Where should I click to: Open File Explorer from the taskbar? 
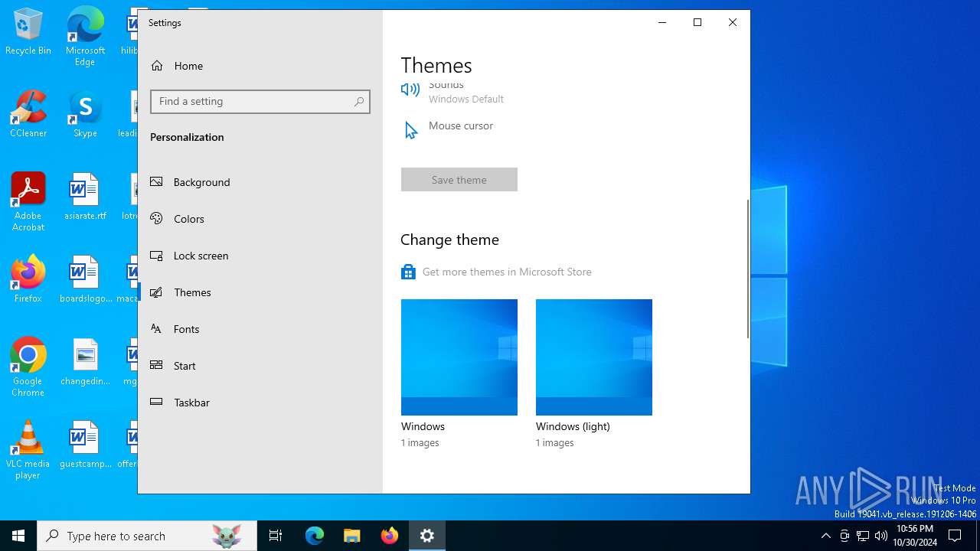351,536
